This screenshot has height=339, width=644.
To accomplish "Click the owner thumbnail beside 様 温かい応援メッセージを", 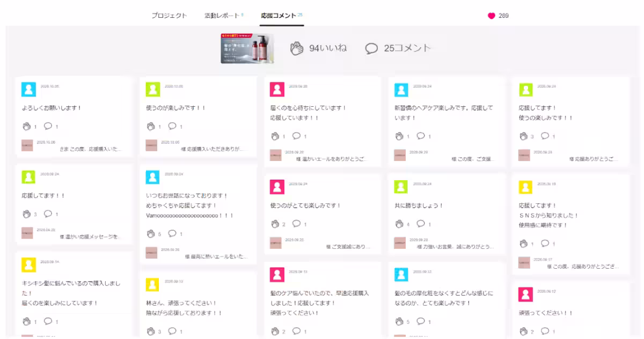I will click(27, 233).
